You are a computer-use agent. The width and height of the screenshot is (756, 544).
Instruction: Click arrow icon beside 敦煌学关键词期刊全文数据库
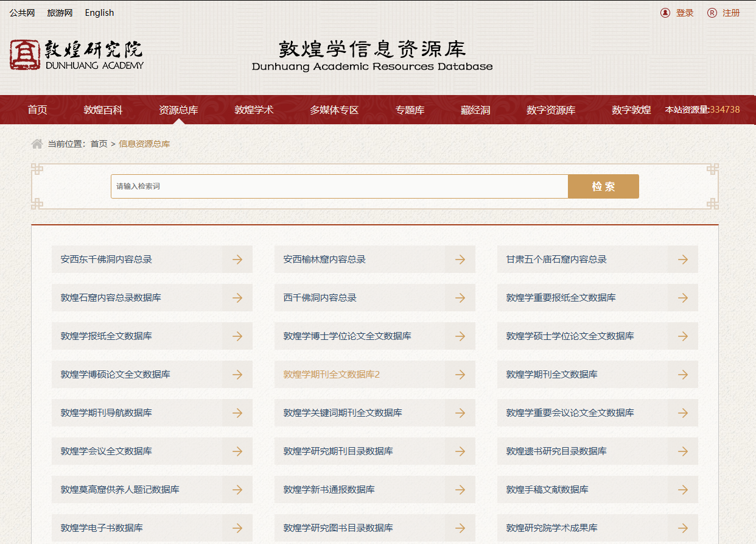[x=460, y=413]
